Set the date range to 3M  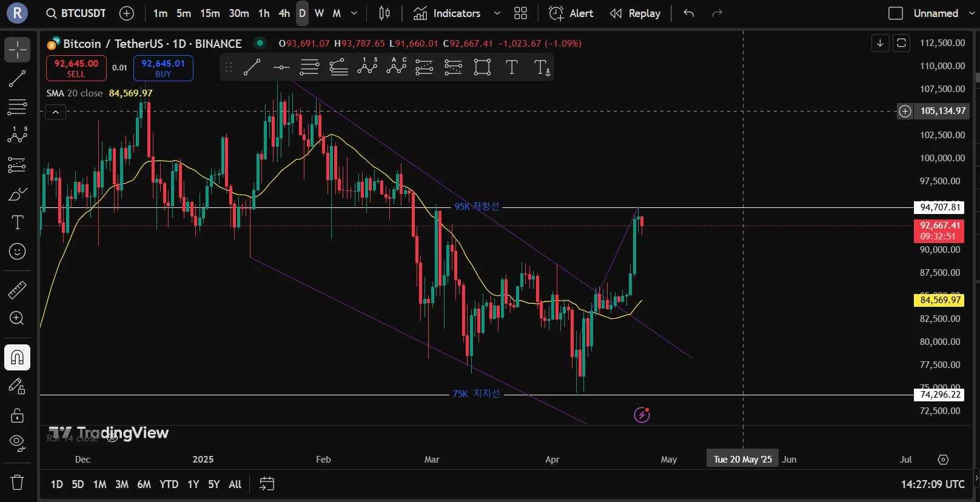[x=122, y=484]
